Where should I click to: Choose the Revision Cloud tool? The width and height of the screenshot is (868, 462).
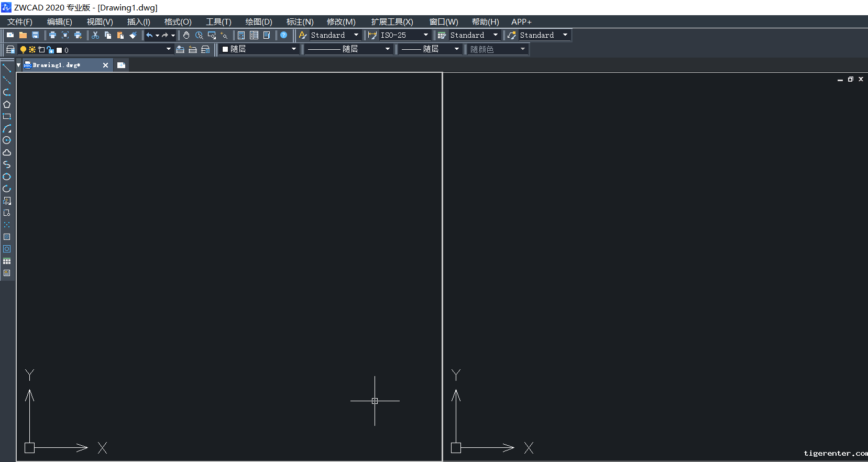[x=7, y=152]
